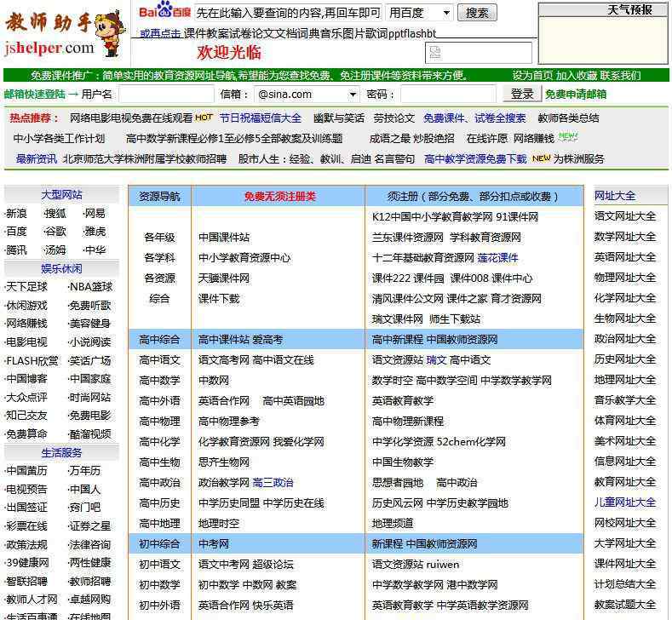Open 万年历 link
Viewport: 672px width, 620px height.
(84, 471)
